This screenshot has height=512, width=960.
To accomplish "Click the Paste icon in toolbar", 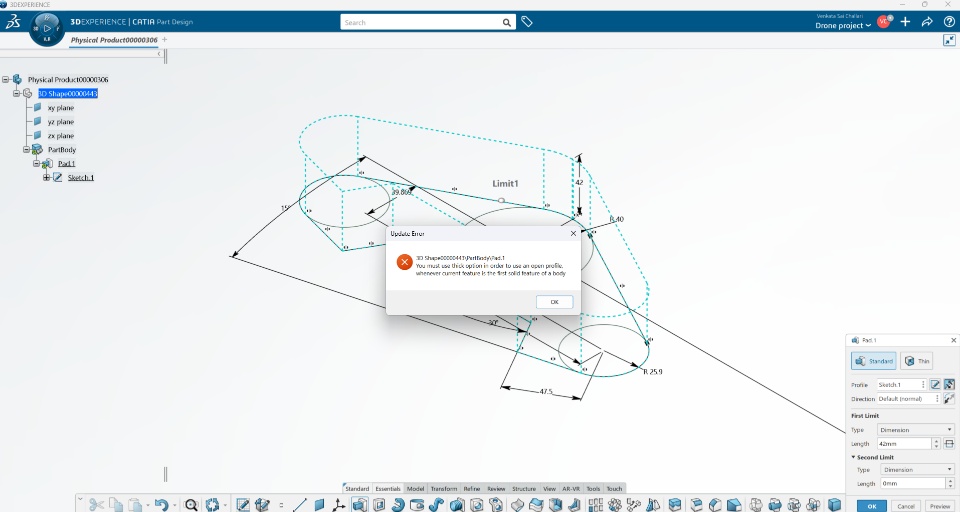I will point(135,505).
